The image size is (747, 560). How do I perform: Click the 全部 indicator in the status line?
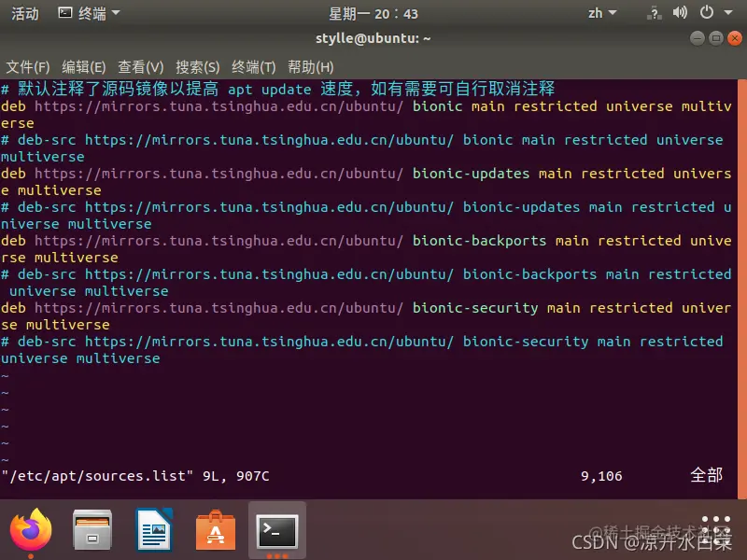pyautogui.click(x=707, y=475)
